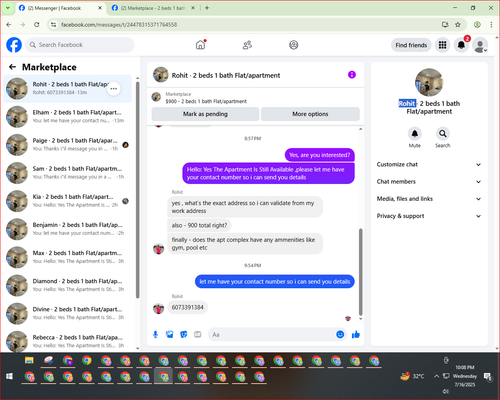Open Diamond's conversation in the list
The width and height of the screenshot is (500, 400).
pyautogui.click(x=68, y=285)
